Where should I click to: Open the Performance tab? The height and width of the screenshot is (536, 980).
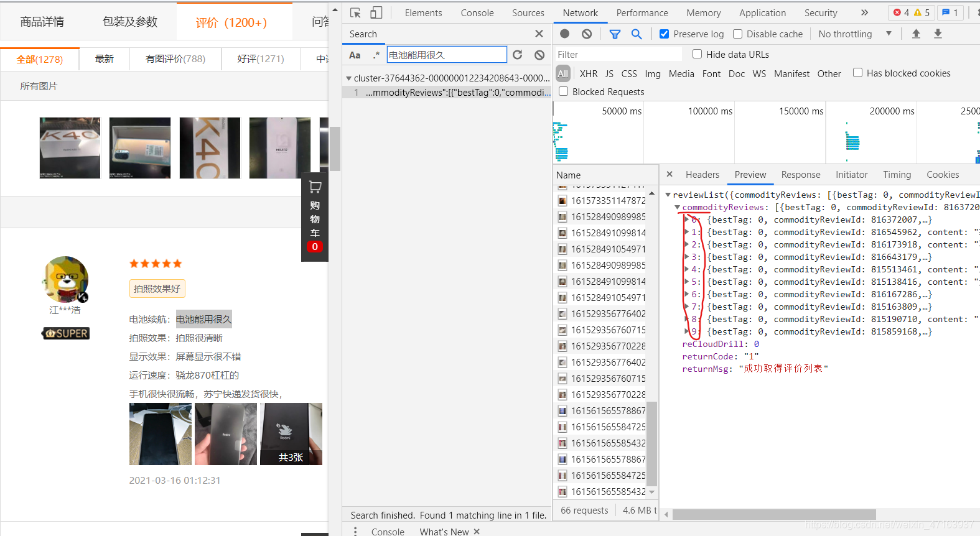click(642, 12)
